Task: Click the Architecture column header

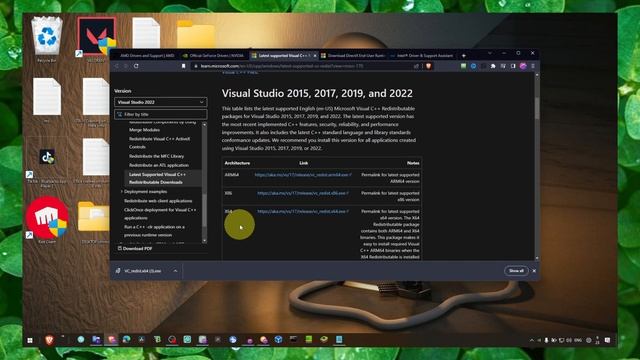Action: tap(237, 163)
